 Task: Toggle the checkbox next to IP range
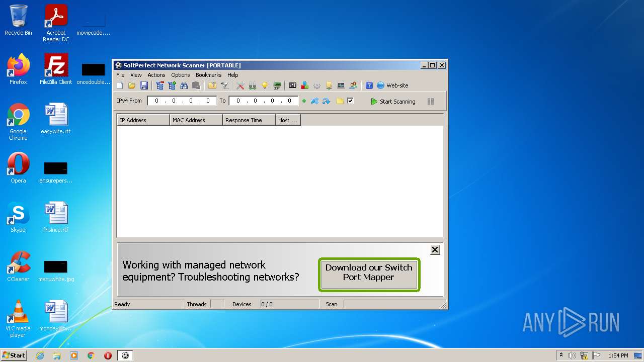coord(351,101)
